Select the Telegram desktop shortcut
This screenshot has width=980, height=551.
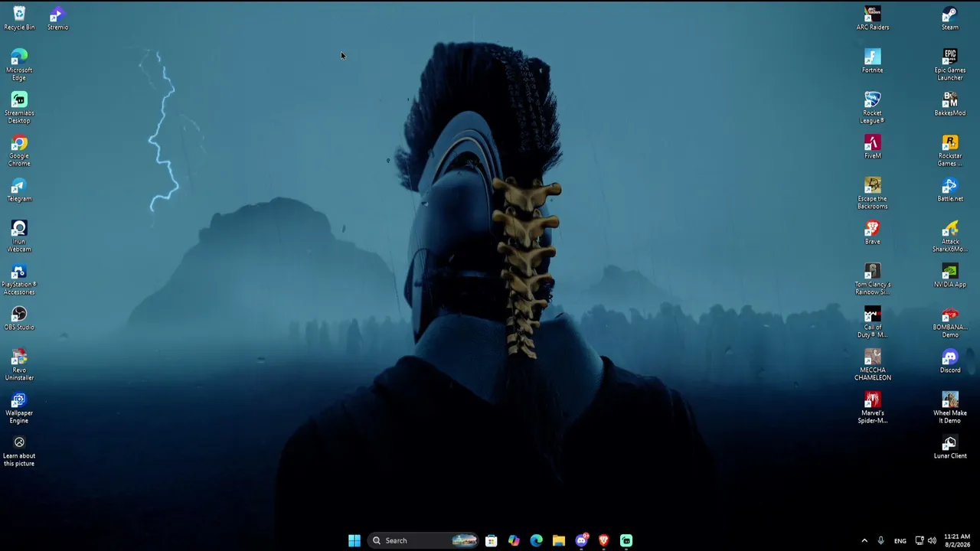pos(19,190)
